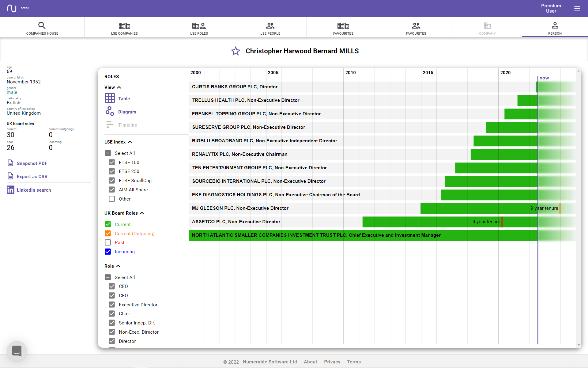The width and height of the screenshot is (588, 368).
Task: Switch to the LSE People tab
Action: 270,27
